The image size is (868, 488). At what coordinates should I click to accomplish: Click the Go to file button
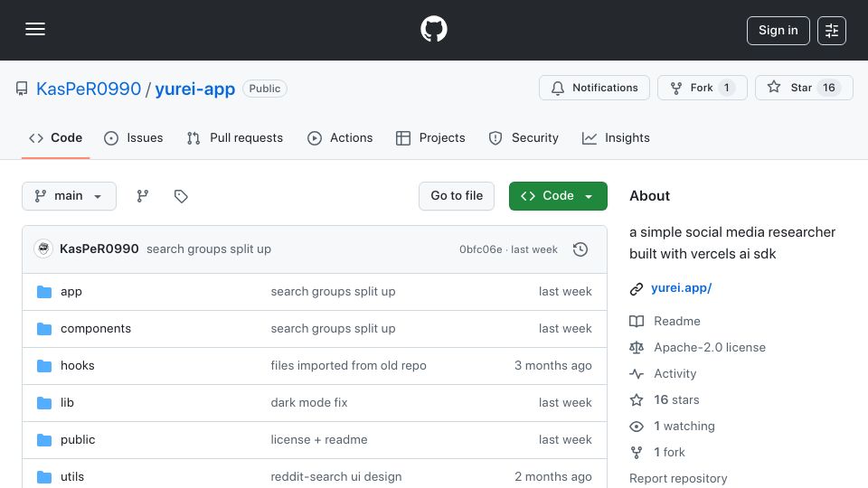[457, 196]
